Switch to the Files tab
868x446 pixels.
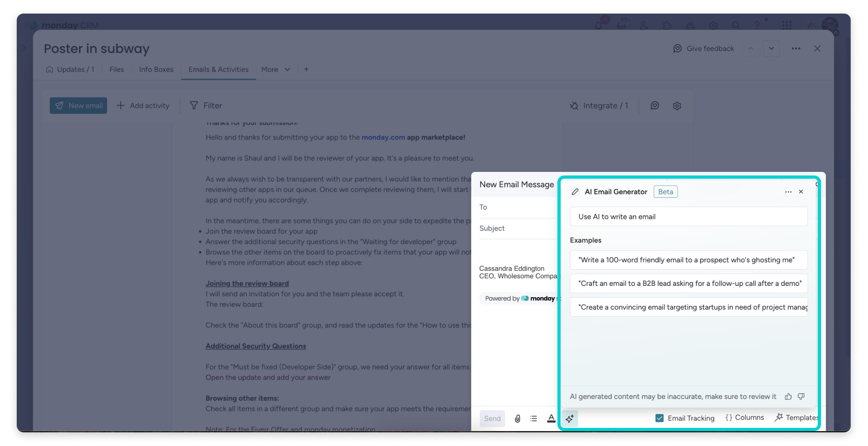117,69
